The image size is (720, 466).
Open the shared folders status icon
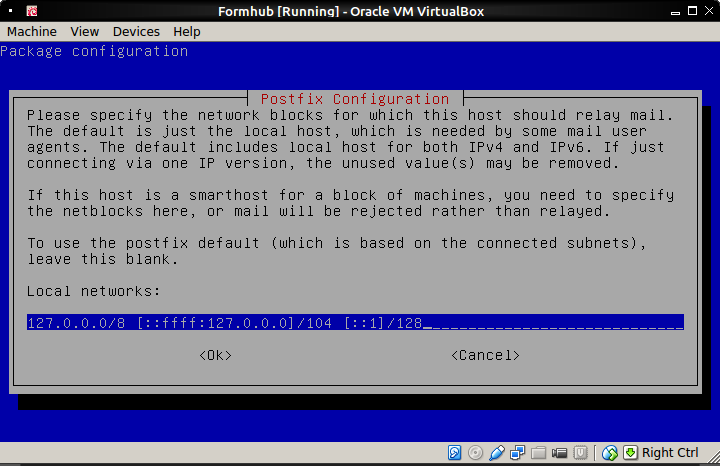pos(538,453)
